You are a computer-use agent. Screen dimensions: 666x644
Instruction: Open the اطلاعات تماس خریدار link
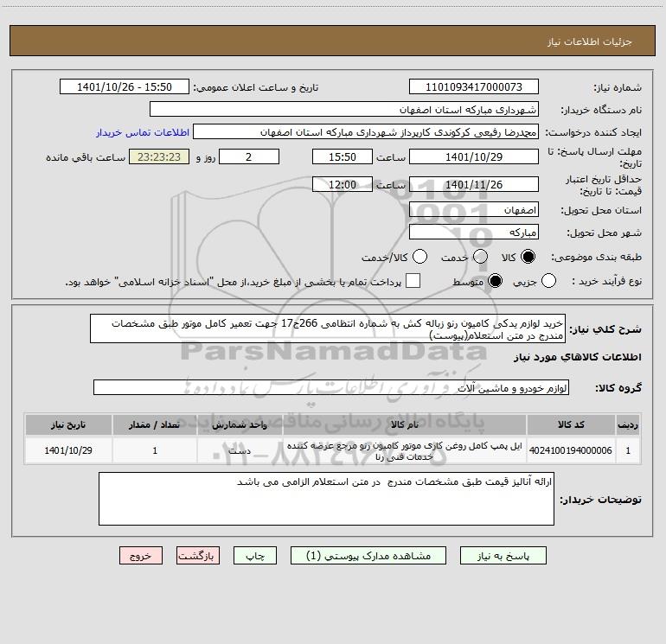pyautogui.click(x=143, y=132)
